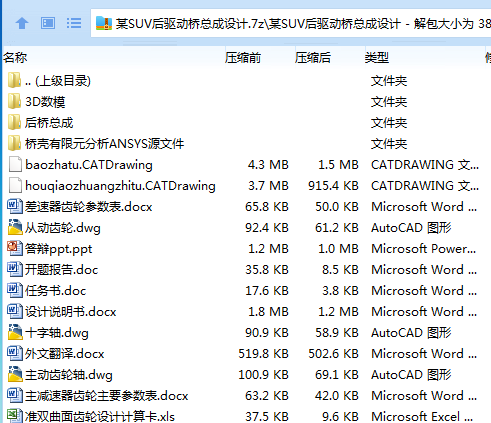Viewport: 491px width, 423px height.
Task: Click the archive icon in the path bar
Action: 104,23
